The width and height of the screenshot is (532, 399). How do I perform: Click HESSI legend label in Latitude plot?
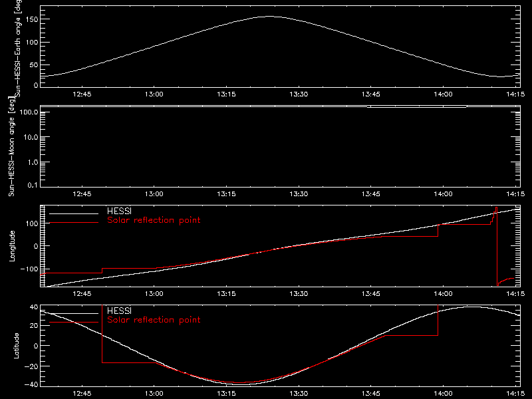tap(119, 311)
